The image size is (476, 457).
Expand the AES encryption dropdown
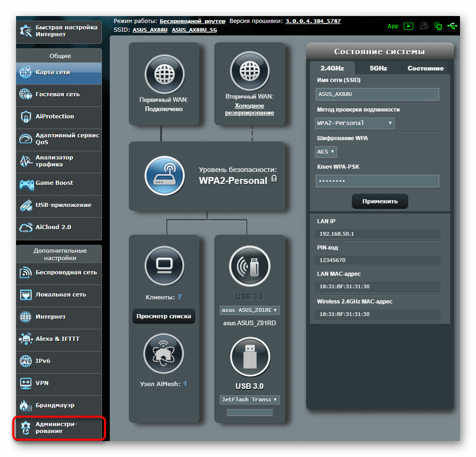(326, 151)
